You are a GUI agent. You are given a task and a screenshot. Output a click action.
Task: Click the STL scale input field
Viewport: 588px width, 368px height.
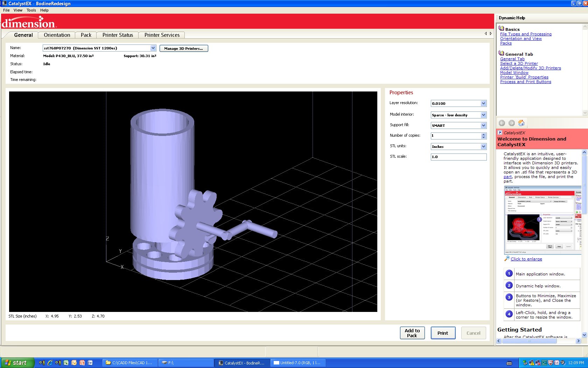click(x=458, y=157)
